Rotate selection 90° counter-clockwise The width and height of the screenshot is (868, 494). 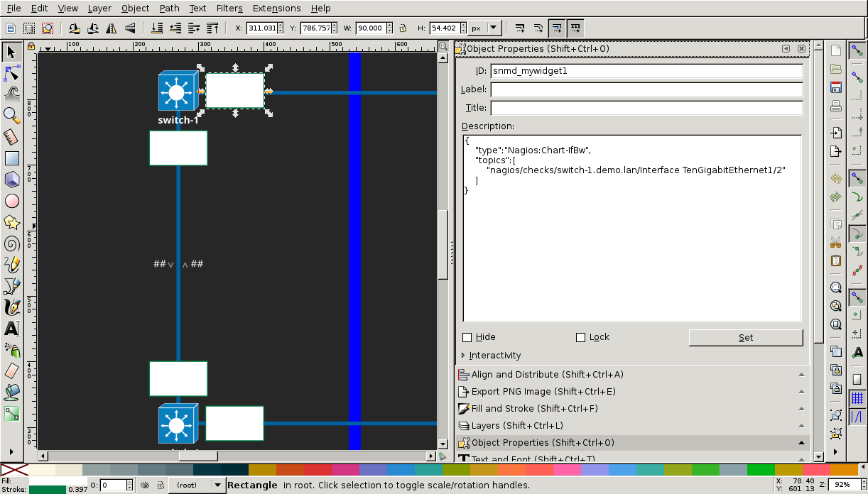click(75, 28)
